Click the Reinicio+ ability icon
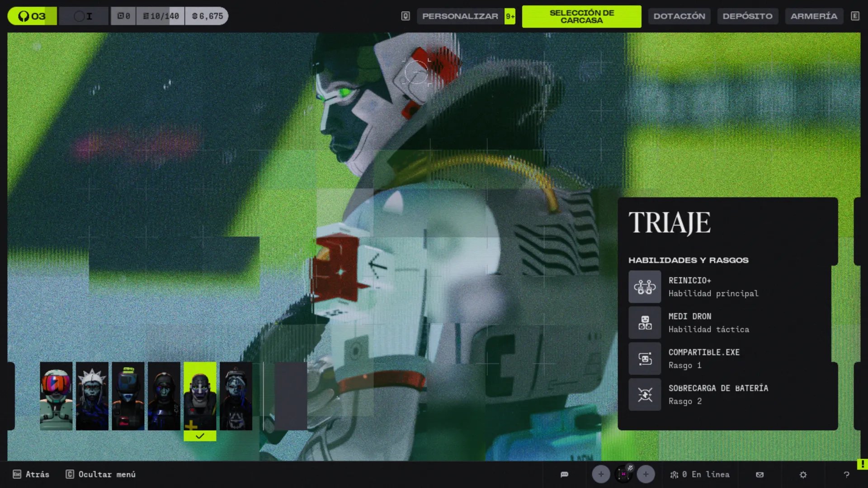Image resolution: width=868 pixels, height=488 pixels. point(644,286)
